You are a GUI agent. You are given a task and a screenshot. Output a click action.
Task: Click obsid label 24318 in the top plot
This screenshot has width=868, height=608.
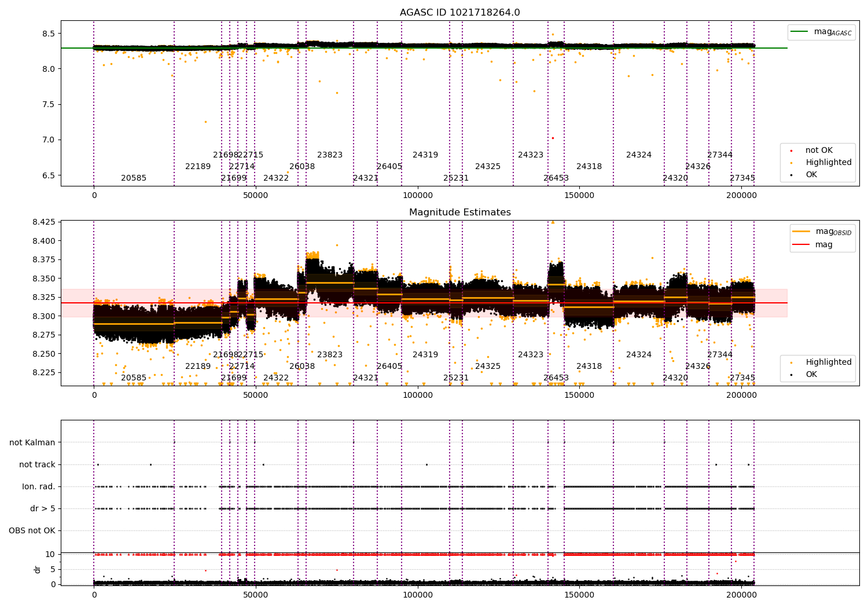click(x=589, y=167)
